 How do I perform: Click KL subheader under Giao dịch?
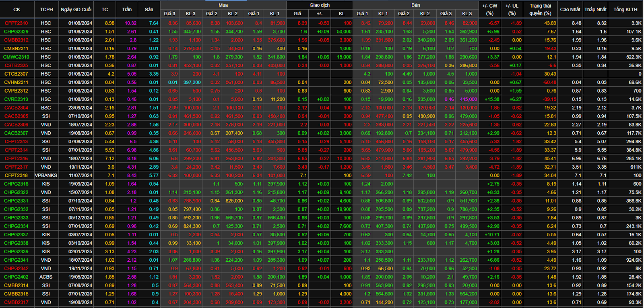[342, 14]
